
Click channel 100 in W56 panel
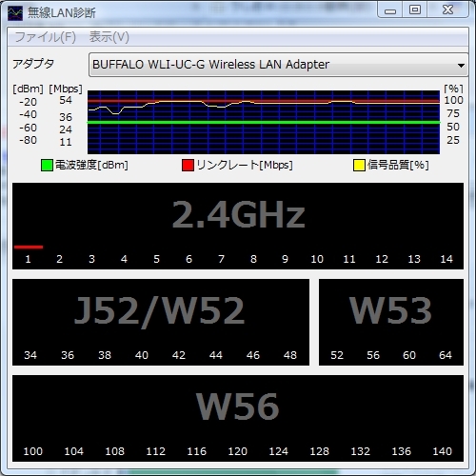33,451
